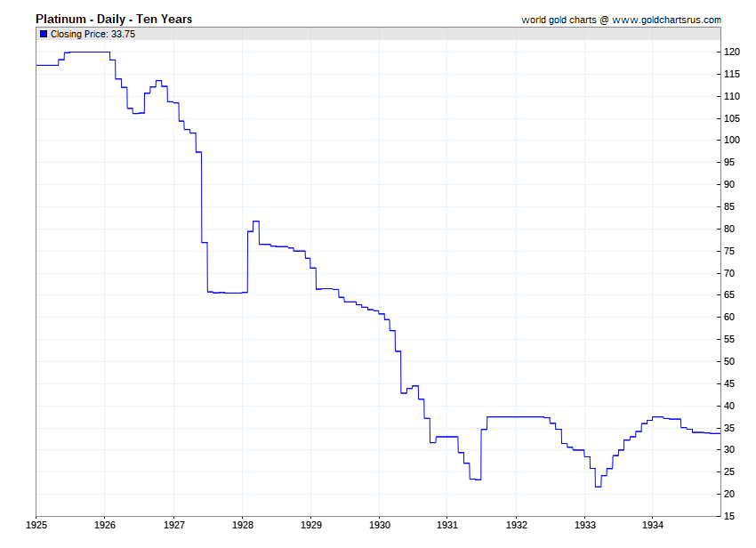Click the blue Closing Price legend swatch
Screen dimensions: 756x548
pyautogui.click(x=44, y=34)
